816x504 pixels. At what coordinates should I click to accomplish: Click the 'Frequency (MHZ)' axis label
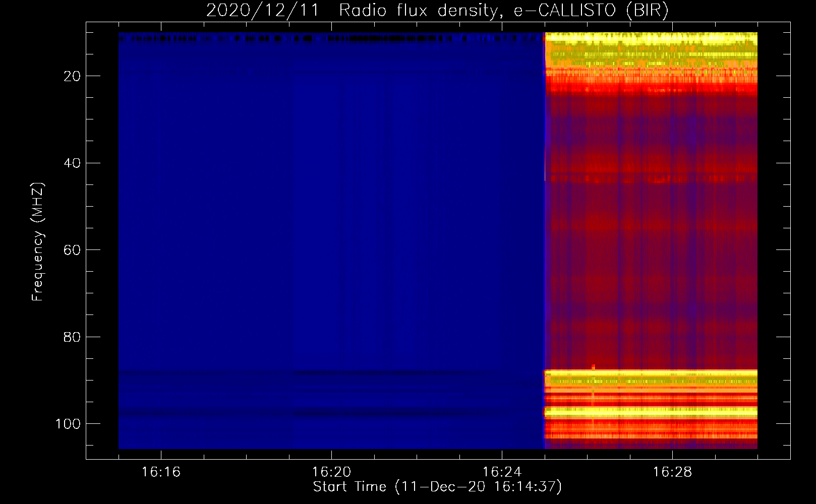point(38,242)
